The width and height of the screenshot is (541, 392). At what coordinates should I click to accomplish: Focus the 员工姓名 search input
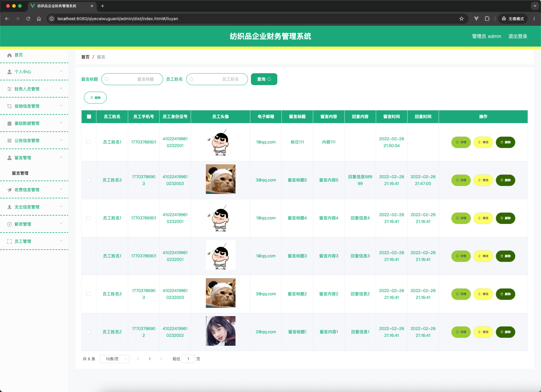click(x=217, y=79)
